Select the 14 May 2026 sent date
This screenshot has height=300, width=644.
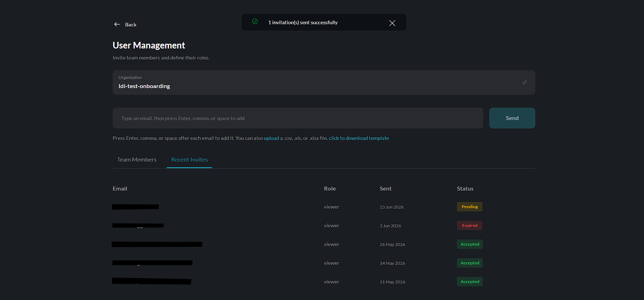(x=392, y=263)
